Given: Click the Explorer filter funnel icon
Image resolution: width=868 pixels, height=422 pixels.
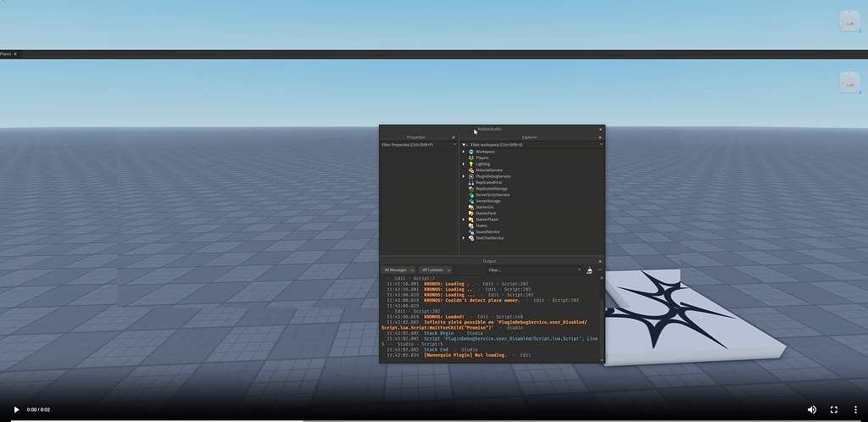Looking at the screenshot, I should tap(465, 145).
